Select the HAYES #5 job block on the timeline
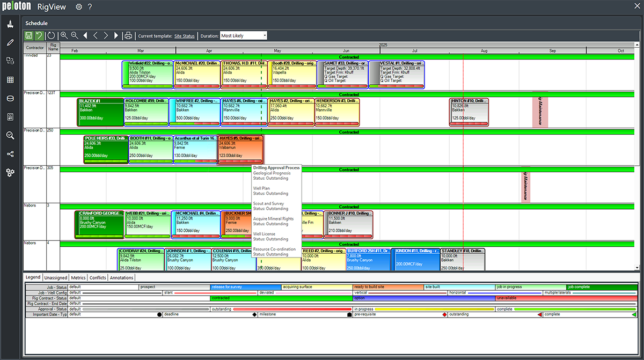The image size is (644, 360). [x=240, y=146]
